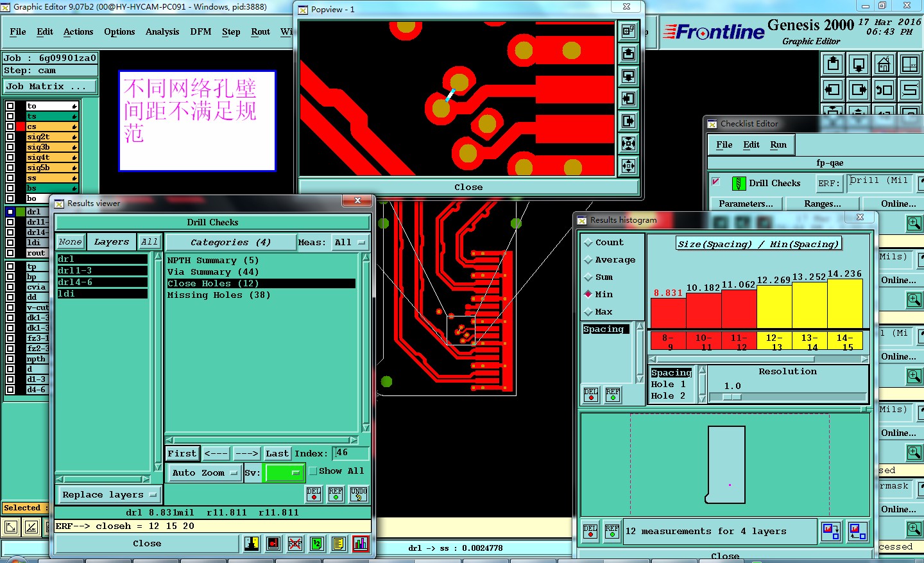Click the crossed-out REF icon in Results viewer
Image resolution: width=924 pixels, height=563 pixels.
tap(295, 544)
